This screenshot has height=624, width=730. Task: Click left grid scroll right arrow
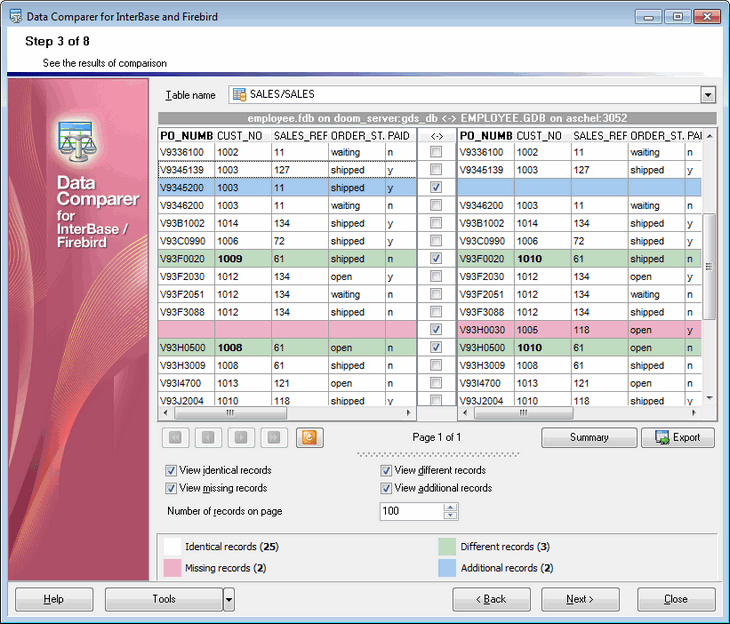tap(409, 413)
